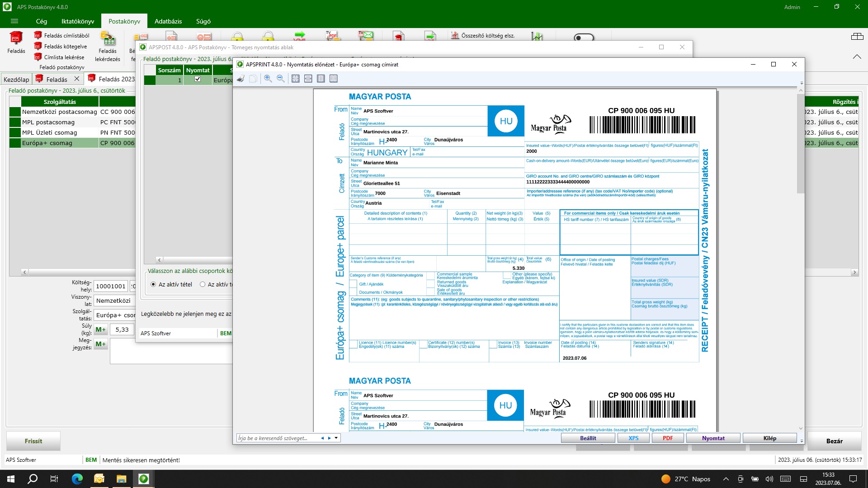Click the APS Postakönyv taskbar icon
The width and height of the screenshot is (868, 488).
[x=144, y=479]
